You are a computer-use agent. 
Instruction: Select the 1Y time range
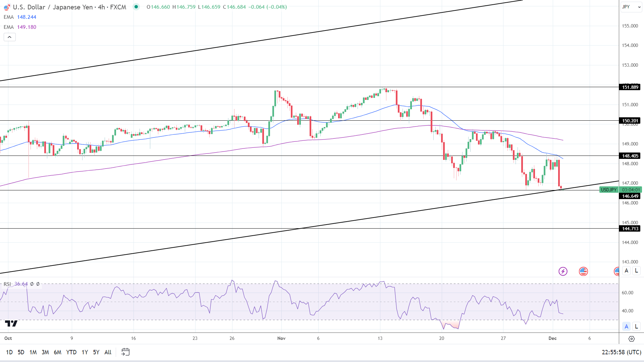[85, 352]
